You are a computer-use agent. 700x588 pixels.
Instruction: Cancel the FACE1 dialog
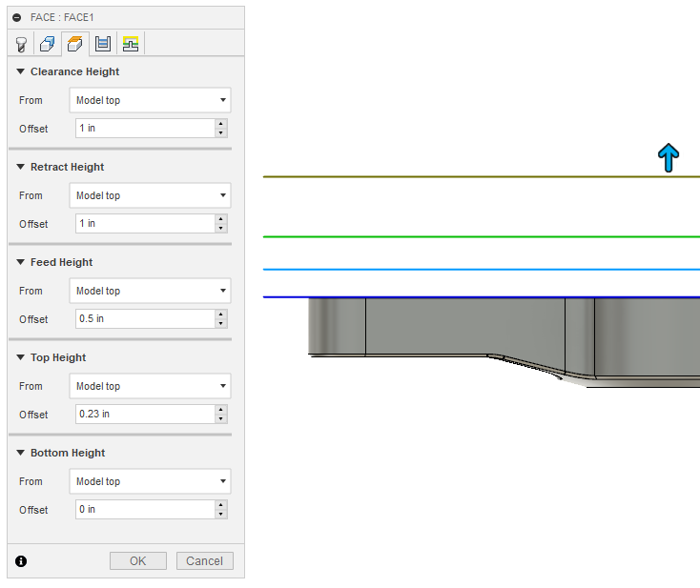pyautogui.click(x=204, y=560)
